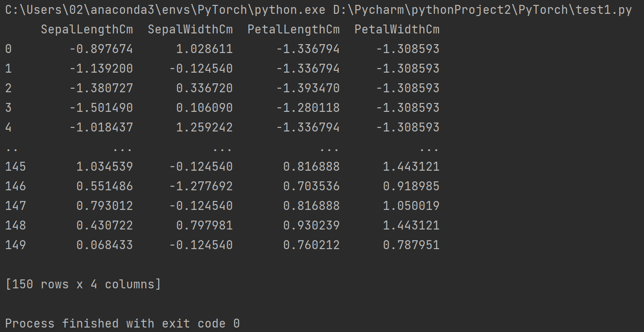Screen dimensions: 644x332
Task: Click value 1.259242 in row 4
Action: click(205, 127)
